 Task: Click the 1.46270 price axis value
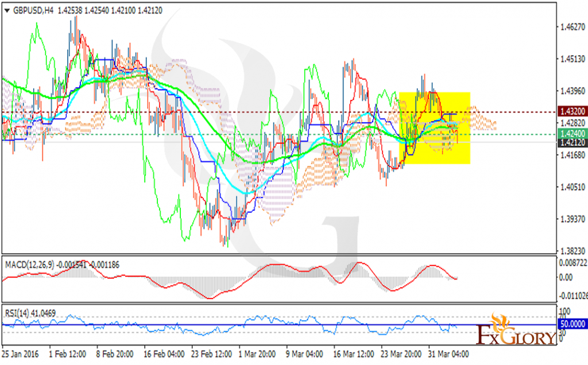tap(572, 27)
